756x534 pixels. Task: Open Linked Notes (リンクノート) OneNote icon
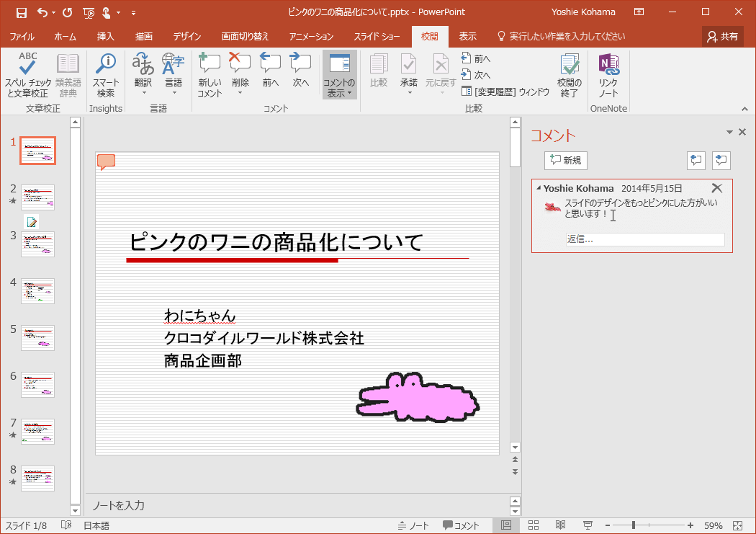click(608, 76)
